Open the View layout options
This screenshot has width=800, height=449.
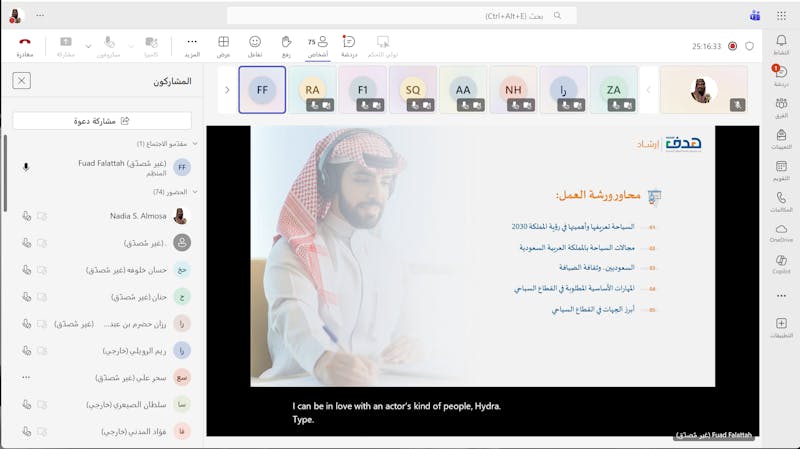[x=223, y=46]
